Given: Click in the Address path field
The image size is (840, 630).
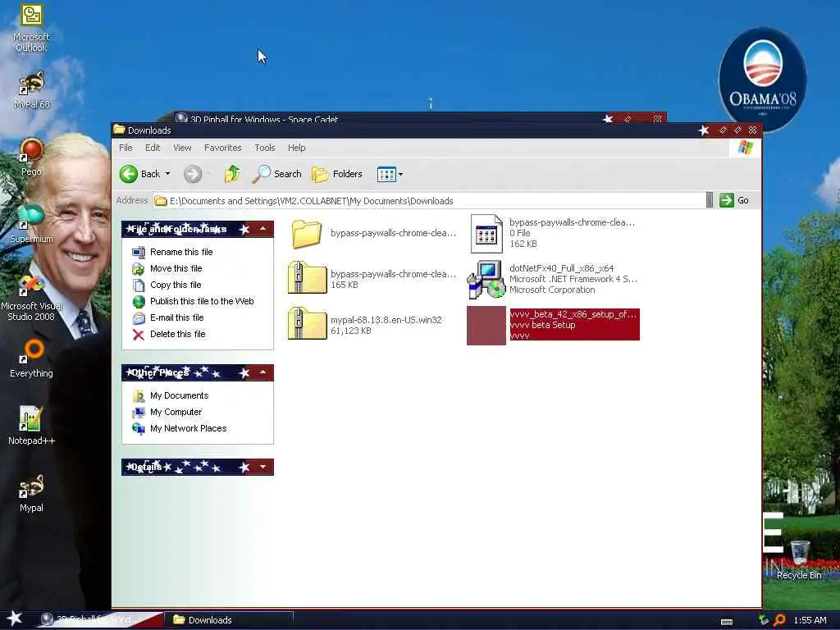Looking at the screenshot, I should tap(428, 201).
